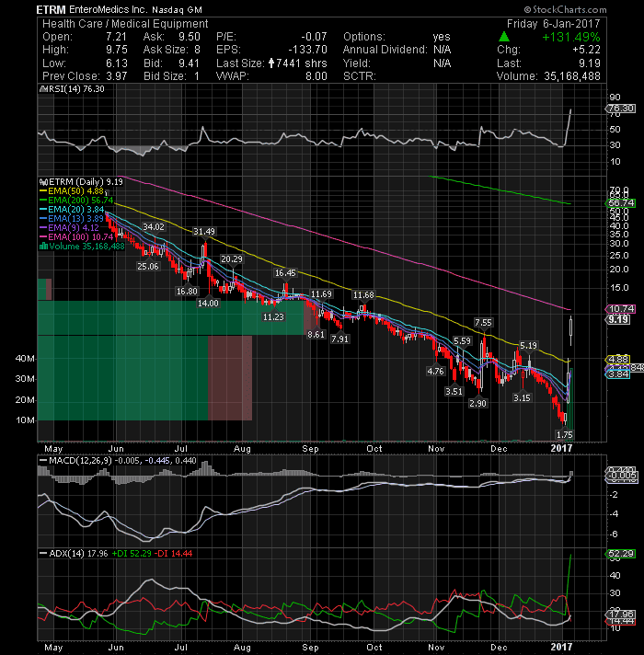This screenshot has width=644, height=655.
Task: Click the 4.88 yellow axis tag
Action: point(617,360)
